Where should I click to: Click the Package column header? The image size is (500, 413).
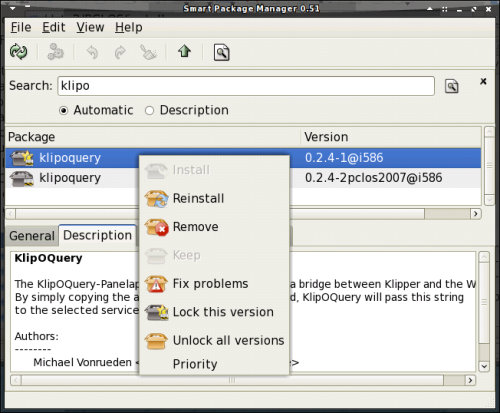[x=153, y=137]
